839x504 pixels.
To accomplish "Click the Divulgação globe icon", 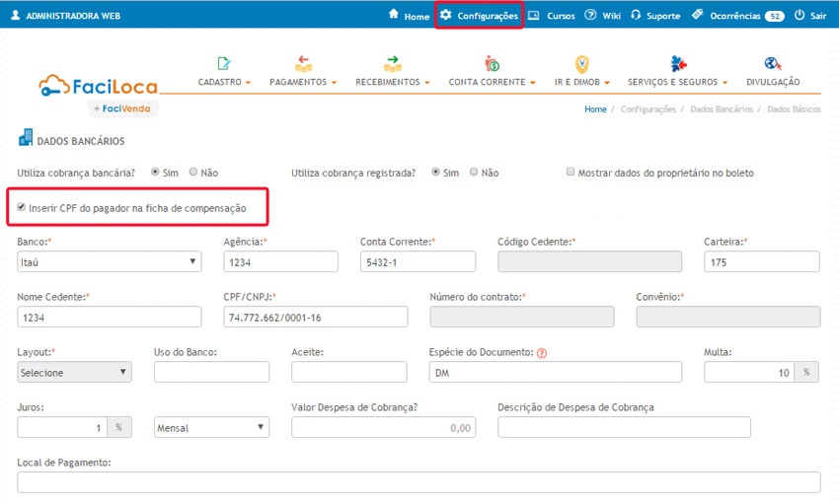I will [773, 64].
